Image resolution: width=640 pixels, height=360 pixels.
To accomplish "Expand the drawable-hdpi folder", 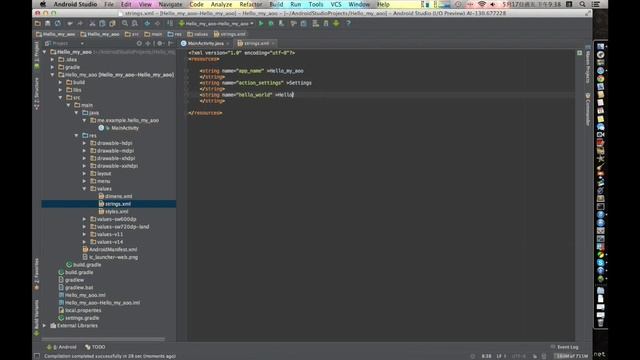I will coord(84,143).
